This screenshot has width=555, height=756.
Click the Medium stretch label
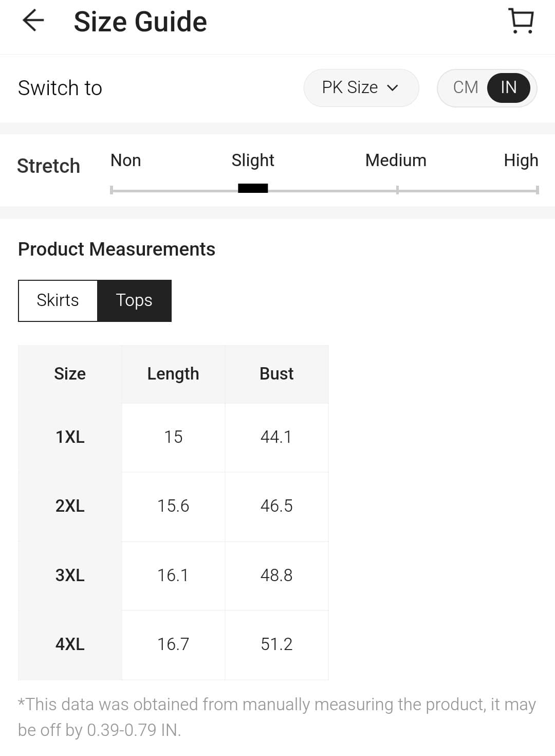[396, 160]
